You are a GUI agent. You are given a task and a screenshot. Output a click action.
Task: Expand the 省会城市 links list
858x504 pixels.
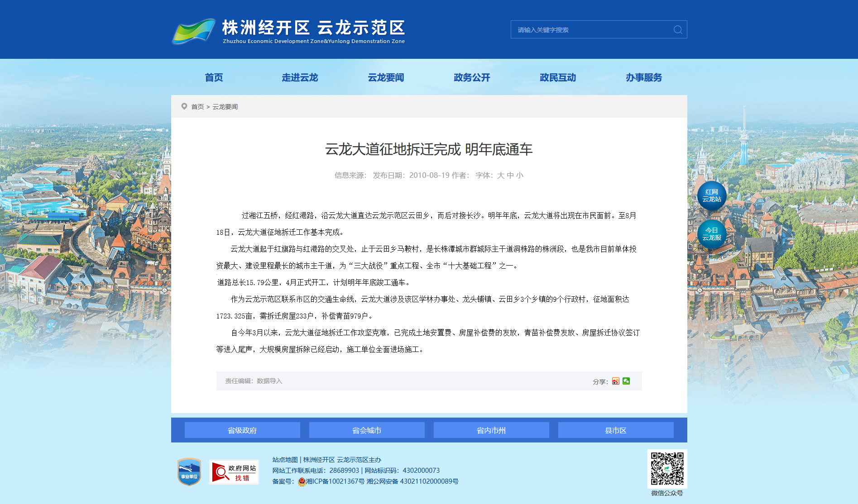367,430
